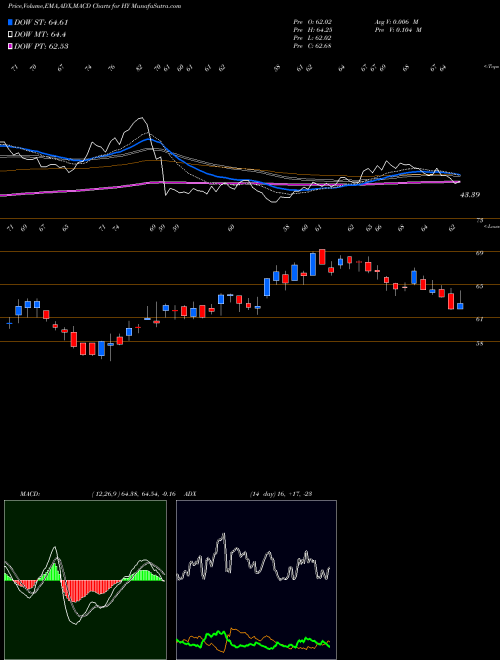Image resolution: width=500 pixels, height=660 pixels.
Task: Click the white DOW MT legend swatch
Action: (10, 35)
